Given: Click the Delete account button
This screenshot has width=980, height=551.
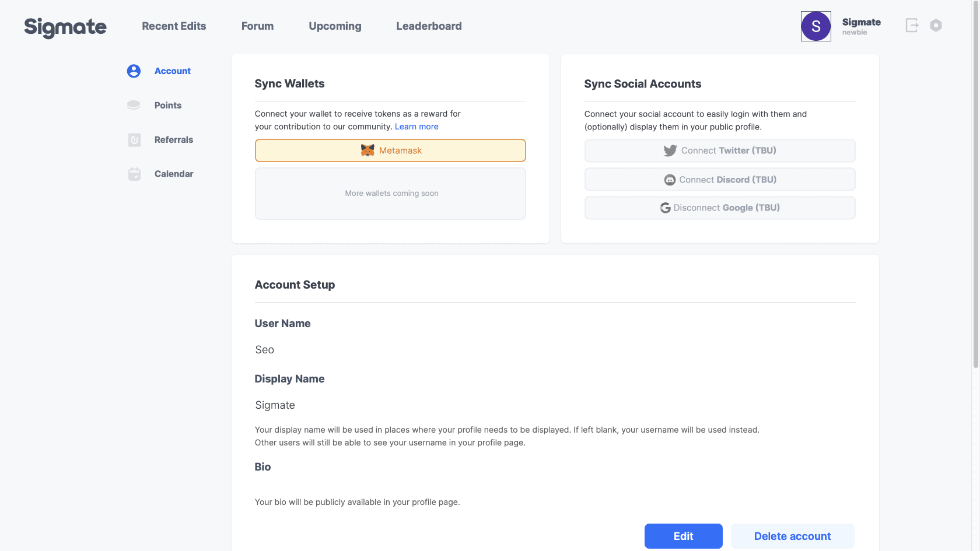Looking at the screenshot, I should (x=792, y=536).
